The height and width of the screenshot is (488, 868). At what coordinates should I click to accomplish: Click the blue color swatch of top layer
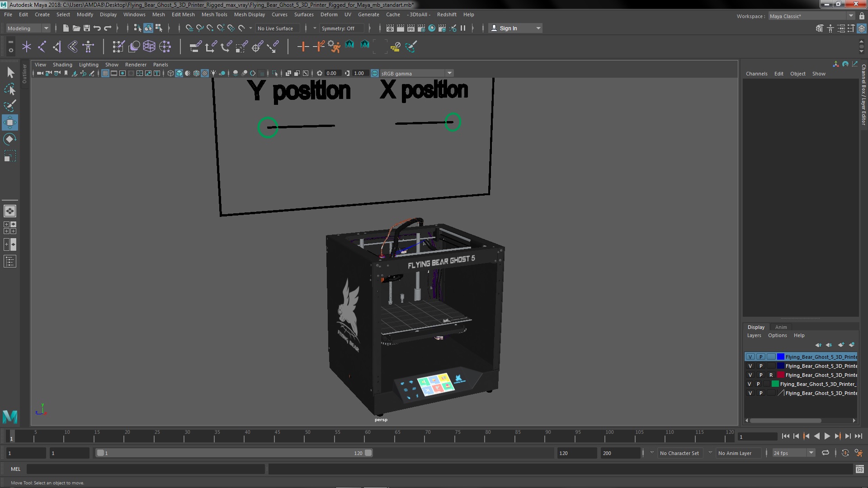pos(781,357)
